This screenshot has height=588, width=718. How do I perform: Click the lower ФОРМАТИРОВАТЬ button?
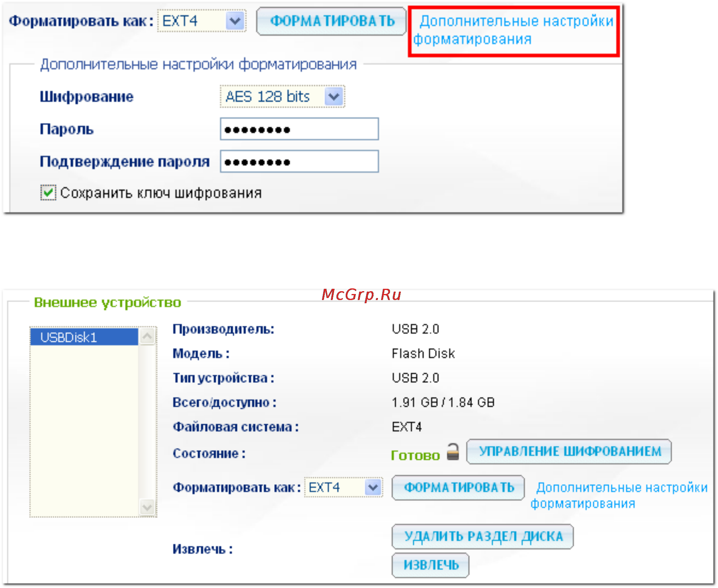click(458, 487)
